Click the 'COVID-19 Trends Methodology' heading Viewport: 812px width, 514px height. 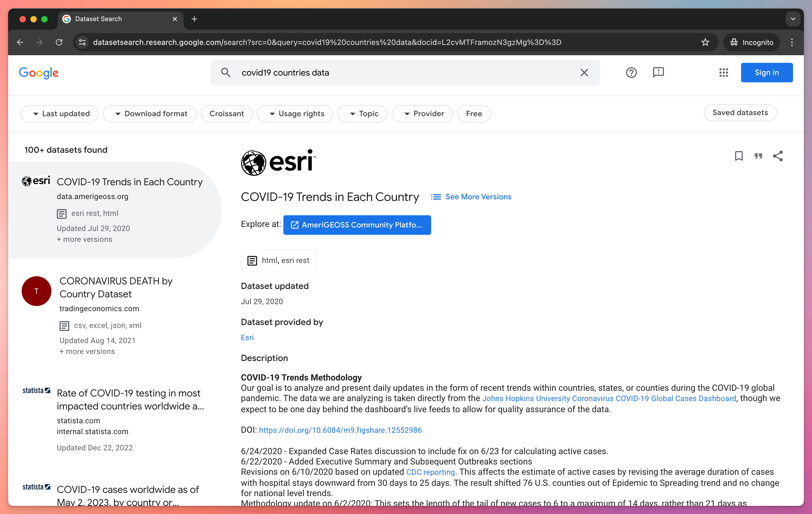tap(301, 378)
